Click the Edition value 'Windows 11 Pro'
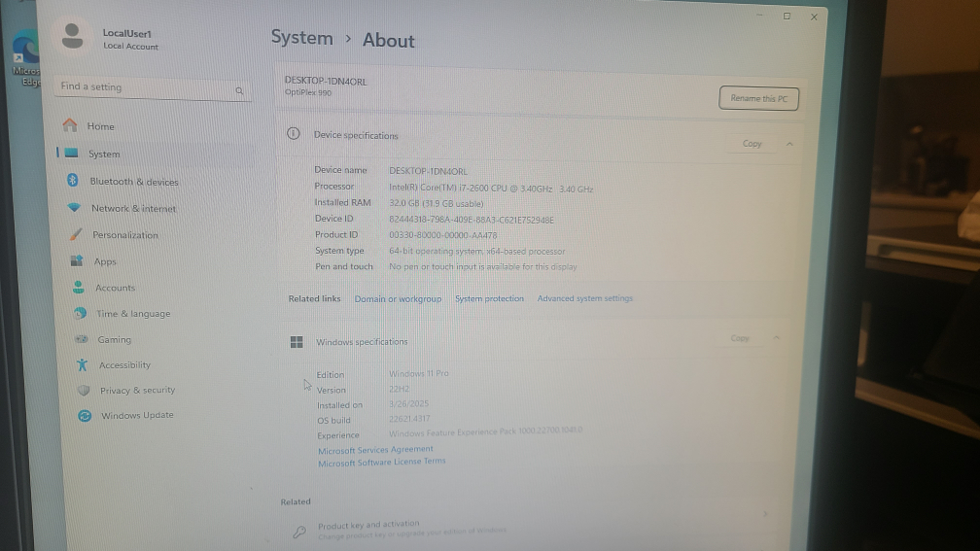The width and height of the screenshot is (980, 551). point(419,373)
